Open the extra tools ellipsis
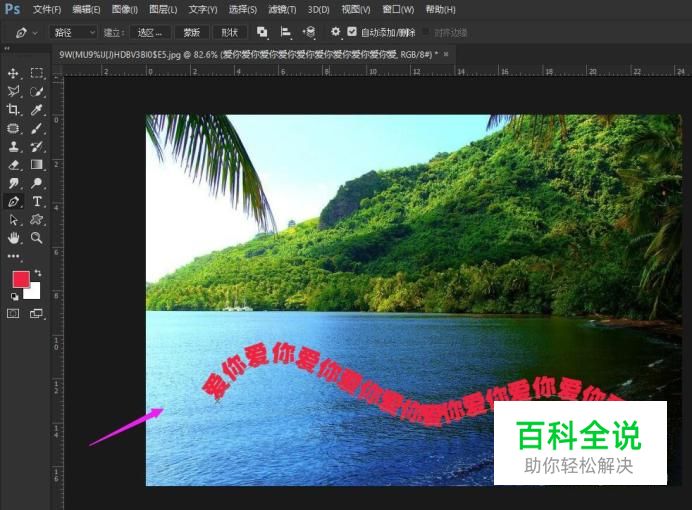692x510 pixels. coord(13,256)
